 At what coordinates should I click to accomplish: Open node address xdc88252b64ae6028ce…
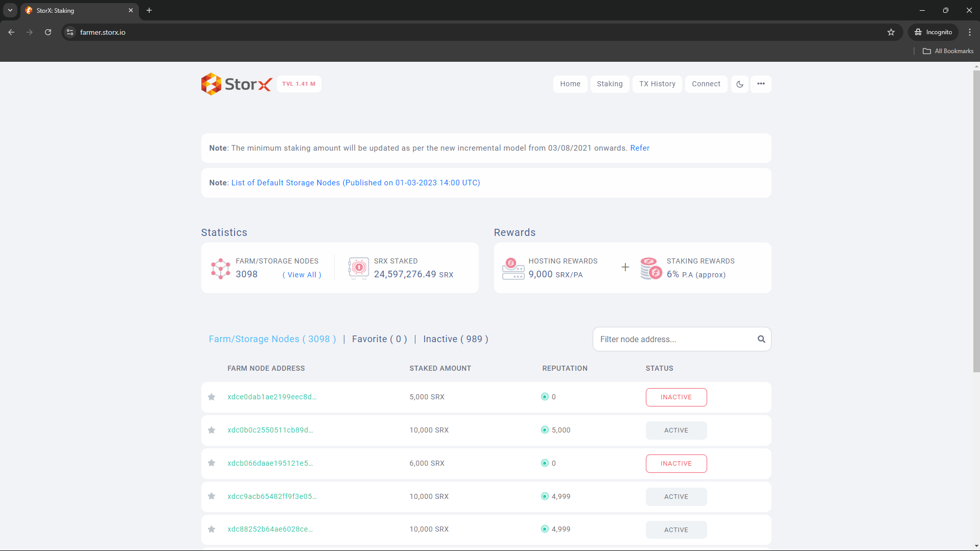pyautogui.click(x=270, y=529)
